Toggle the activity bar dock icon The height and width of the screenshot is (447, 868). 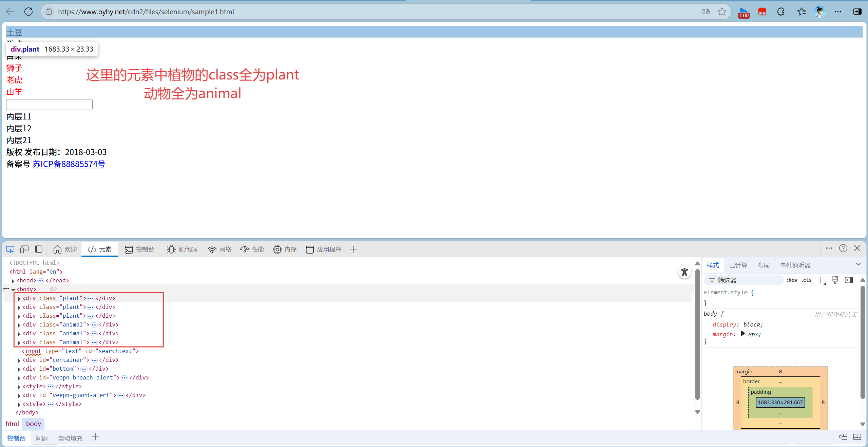(39, 249)
